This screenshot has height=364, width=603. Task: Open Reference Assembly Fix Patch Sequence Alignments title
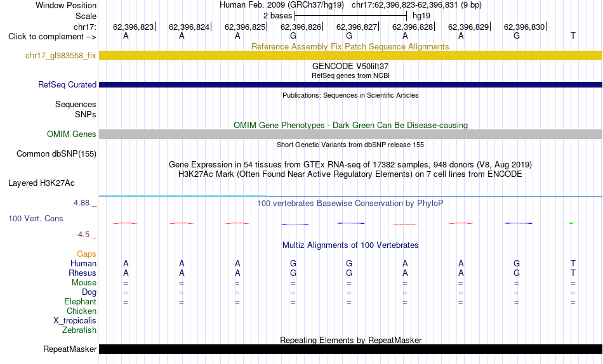(x=350, y=46)
